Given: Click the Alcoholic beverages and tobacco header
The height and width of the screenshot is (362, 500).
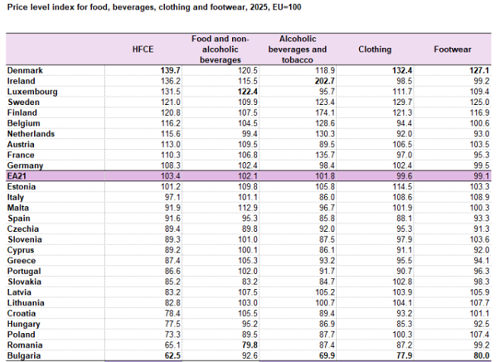Looking at the screenshot, I should pos(297,49).
